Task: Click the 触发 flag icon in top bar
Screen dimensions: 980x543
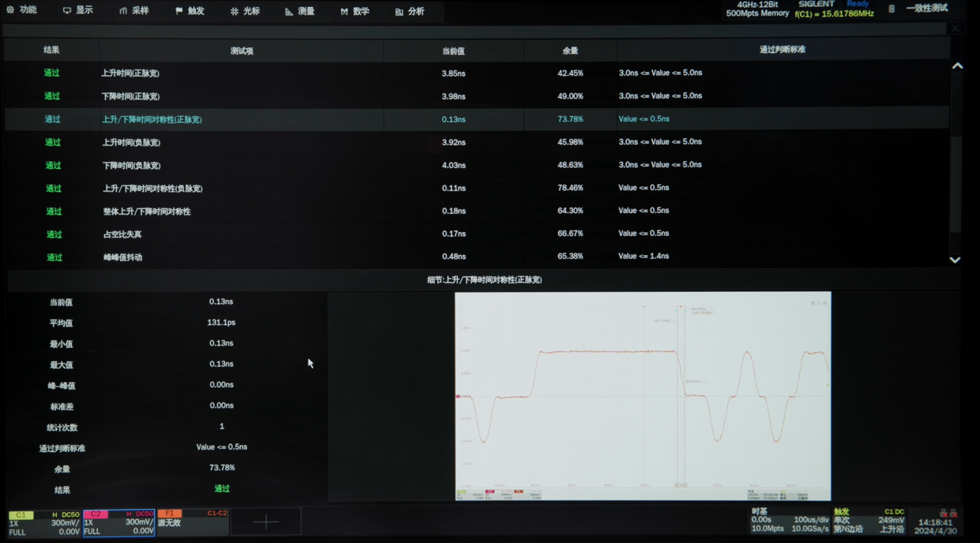Action: click(x=179, y=11)
